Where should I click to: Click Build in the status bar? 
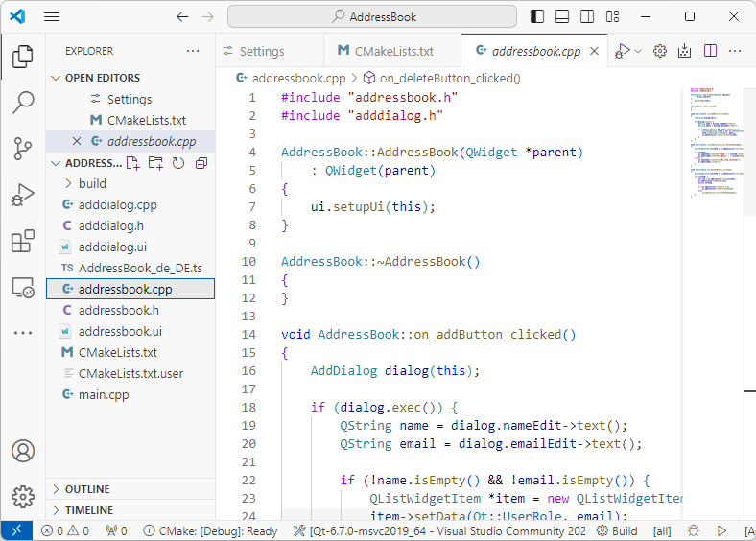(x=617, y=530)
